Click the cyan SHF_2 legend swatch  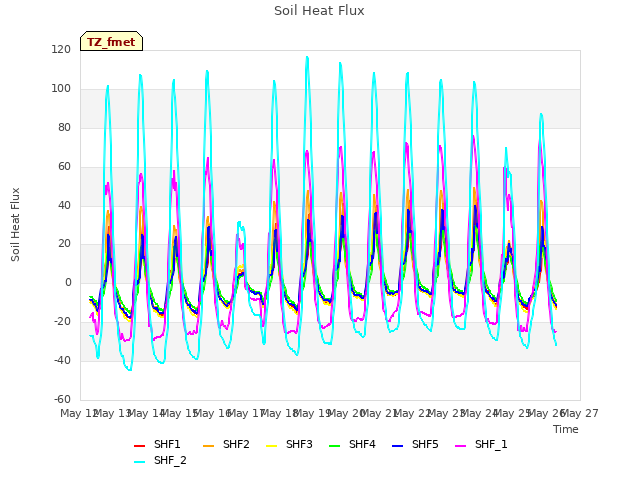click(x=140, y=462)
